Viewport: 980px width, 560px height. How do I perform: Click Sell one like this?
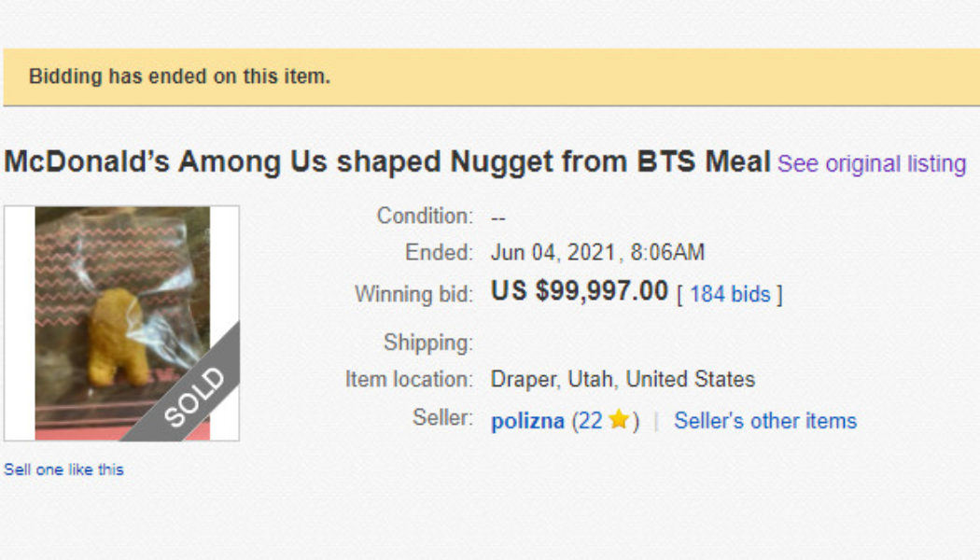click(63, 469)
